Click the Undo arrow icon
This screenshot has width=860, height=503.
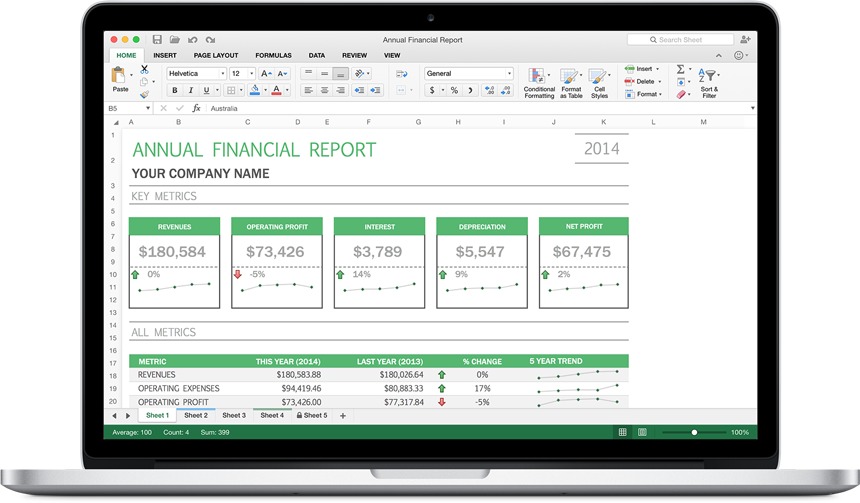pyautogui.click(x=192, y=40)
